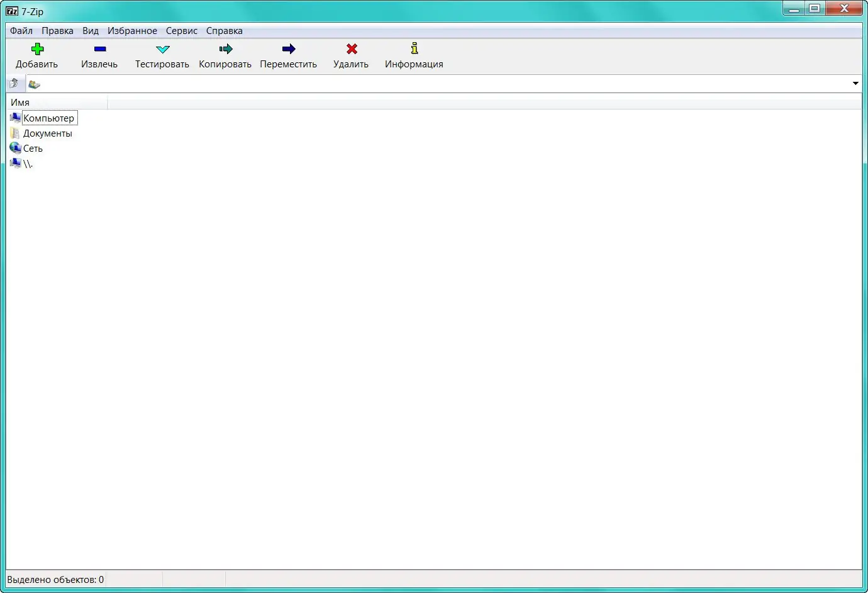
Task: Click the Тестировать checkmark icon
Action: [x=163, y=49]
